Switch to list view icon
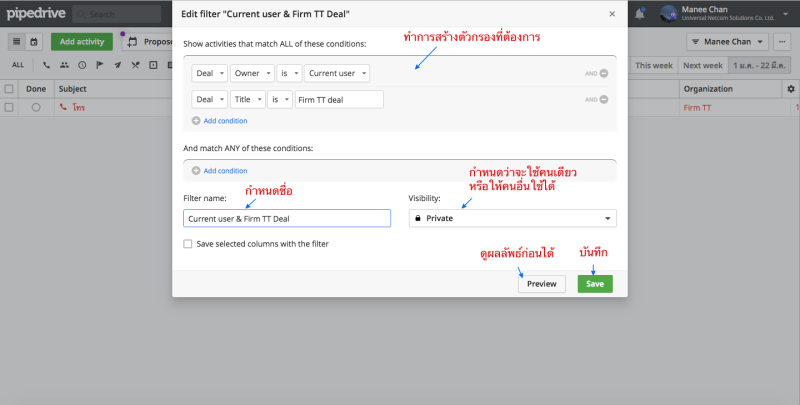Screen dimensions: 800x405 coord(17,42)
